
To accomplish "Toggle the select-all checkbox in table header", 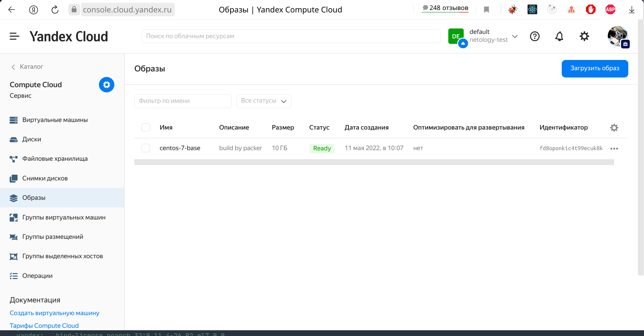I will pos(146,127).
